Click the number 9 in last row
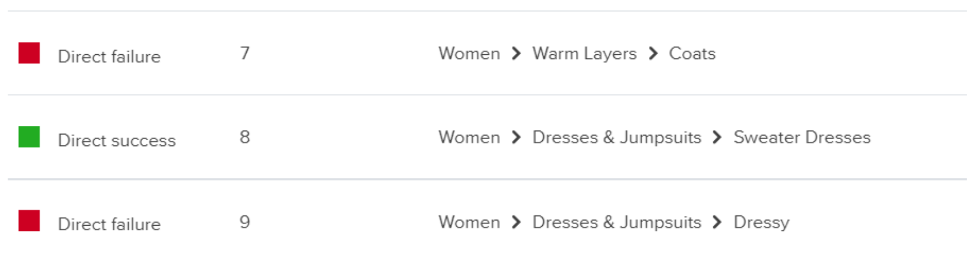Image resolution: width=980 pixels, height=258 pixels. tap(245, 222)
